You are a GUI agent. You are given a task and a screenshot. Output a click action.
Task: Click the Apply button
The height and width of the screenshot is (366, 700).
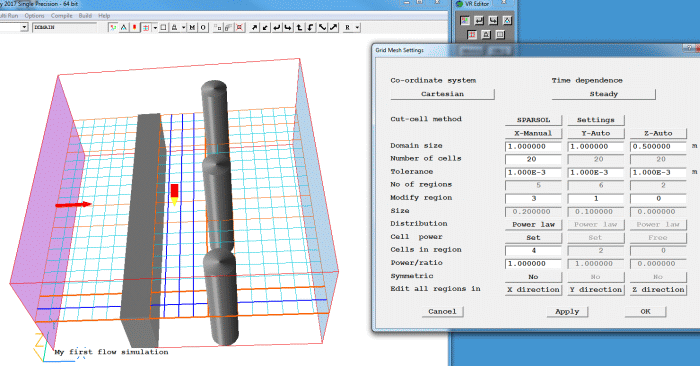pos(567,312)
